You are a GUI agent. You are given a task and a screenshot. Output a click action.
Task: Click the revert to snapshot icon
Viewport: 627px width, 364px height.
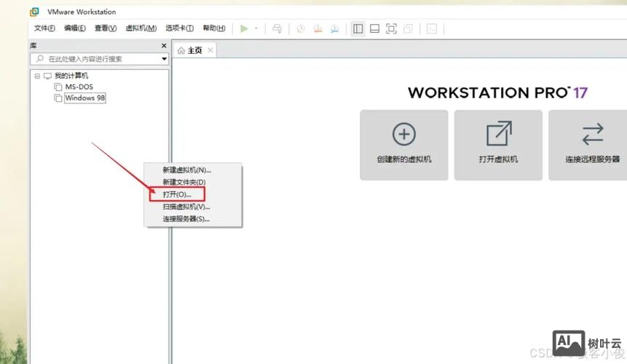pos(317,28)
